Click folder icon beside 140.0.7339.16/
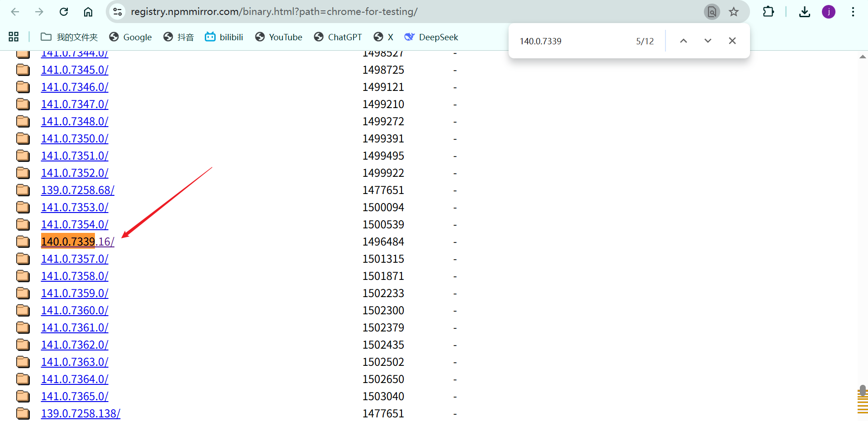 click(x=23, y=242)
